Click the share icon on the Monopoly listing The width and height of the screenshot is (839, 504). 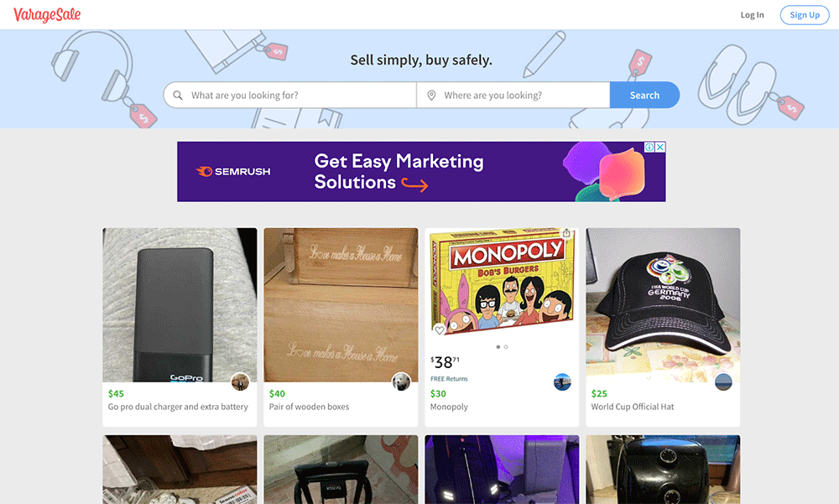click(x=567, y=234)
